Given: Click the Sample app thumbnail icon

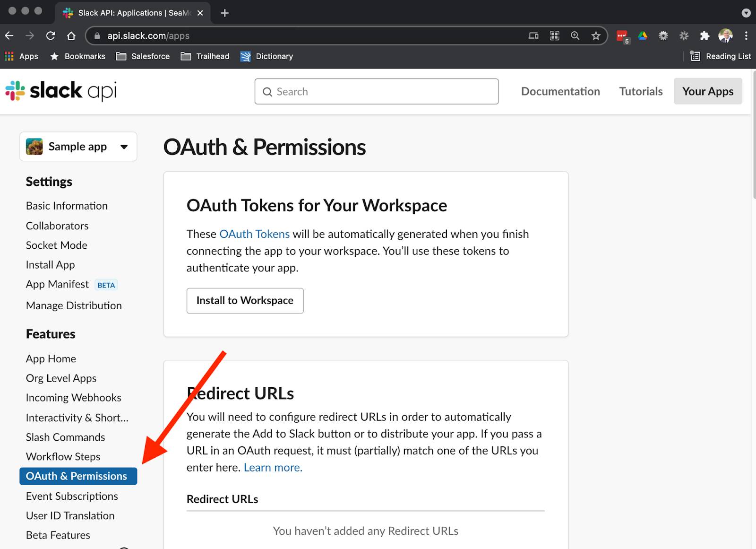Looking at the screenshot, I should (34, 147).
